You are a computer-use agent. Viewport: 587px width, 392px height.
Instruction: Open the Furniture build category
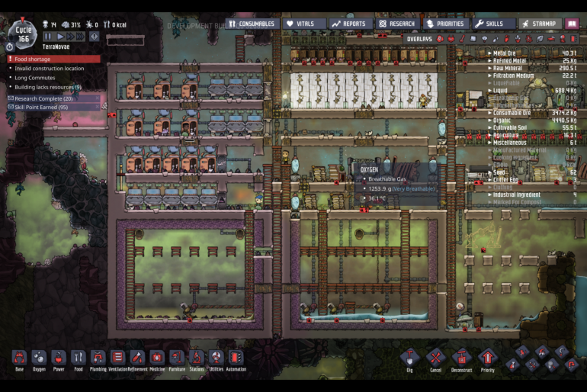pos(177,358)
